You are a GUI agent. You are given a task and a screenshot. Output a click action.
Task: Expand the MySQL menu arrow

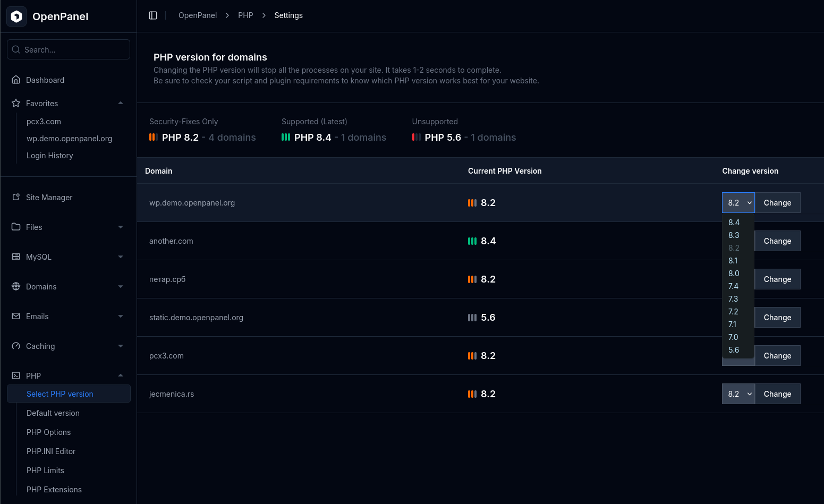click(121, 257)
